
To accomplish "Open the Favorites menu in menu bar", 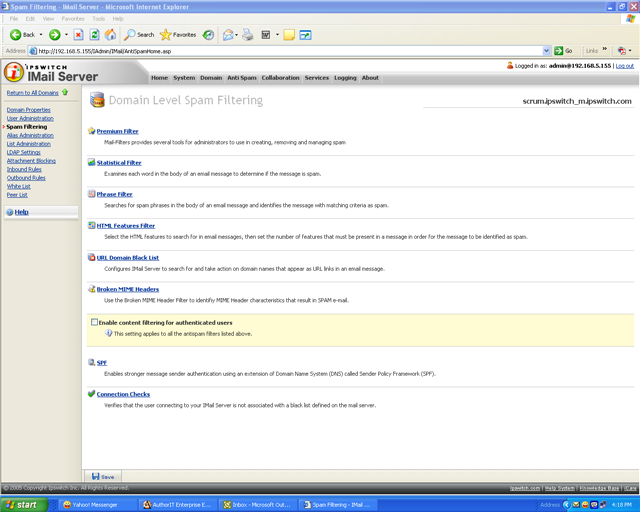I will [73, 19].
